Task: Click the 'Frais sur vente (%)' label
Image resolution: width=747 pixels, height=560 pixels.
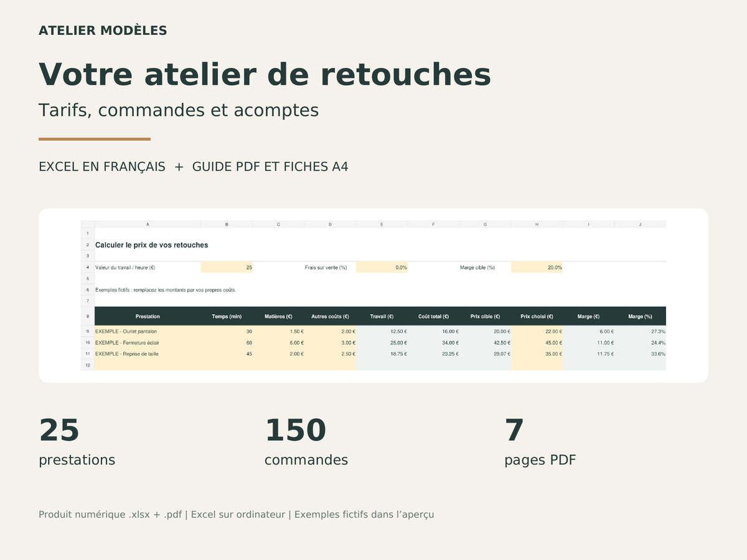Action: [326, 268]
